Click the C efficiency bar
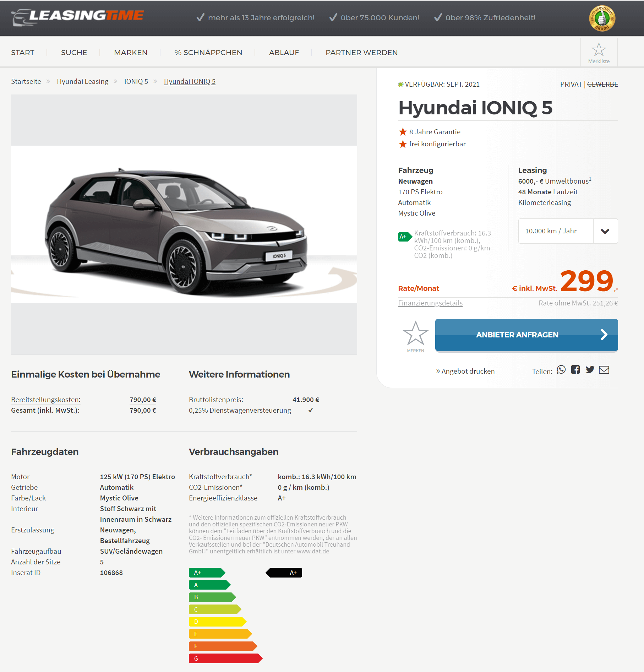644x672 pixels. point(215,609)
